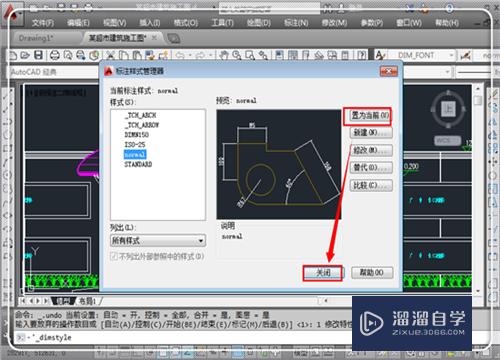Screen dimensions: 500x360
Task: Click the Paste clipboard icon
Action: (x=137, y=55)
